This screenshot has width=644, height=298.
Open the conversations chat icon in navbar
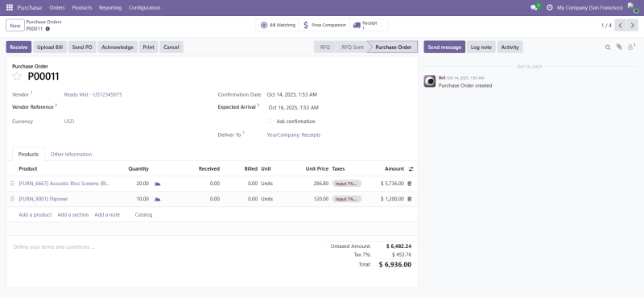click(x=534, y=7)
